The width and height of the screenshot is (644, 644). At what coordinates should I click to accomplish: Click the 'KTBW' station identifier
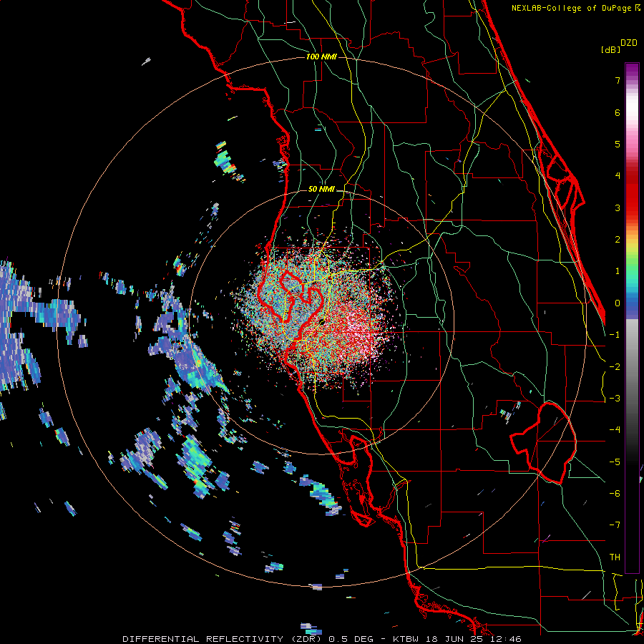click(406, 639)
